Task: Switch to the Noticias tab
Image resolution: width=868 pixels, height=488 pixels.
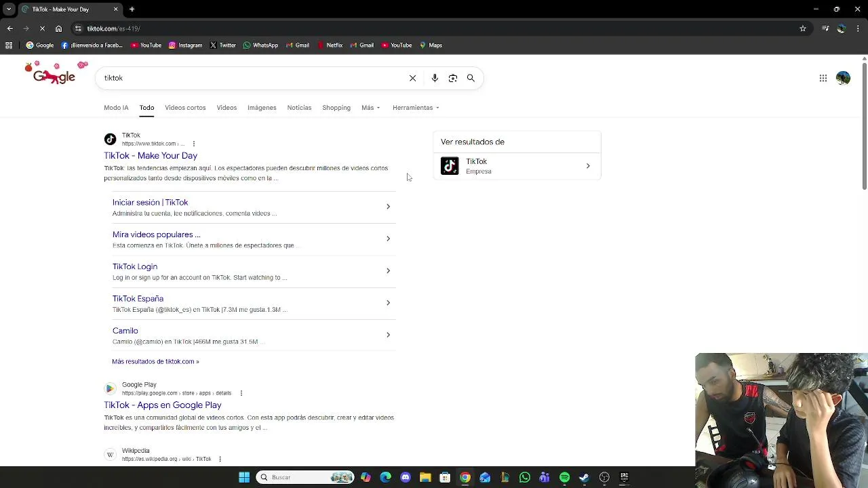Action: pyautogui.click(x=299, y=108)
